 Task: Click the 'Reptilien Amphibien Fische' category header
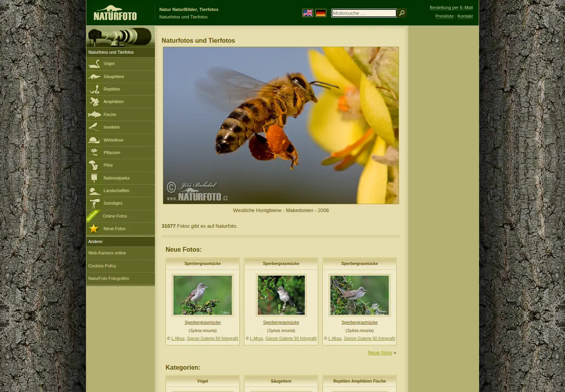click(x=359, y=381)
